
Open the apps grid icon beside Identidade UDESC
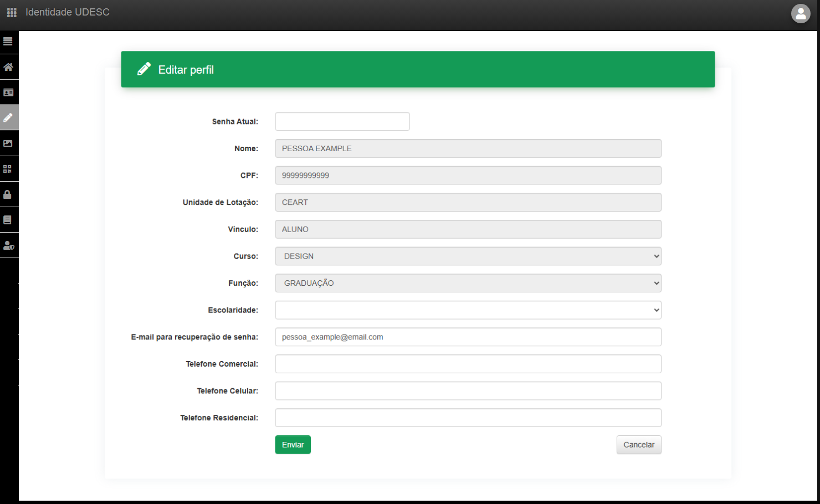[x=12, y=12]
